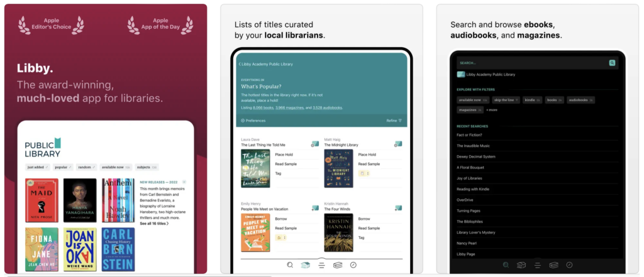
Task: Select the 'just added' tab under Public Library
Action: click(37, 168)
